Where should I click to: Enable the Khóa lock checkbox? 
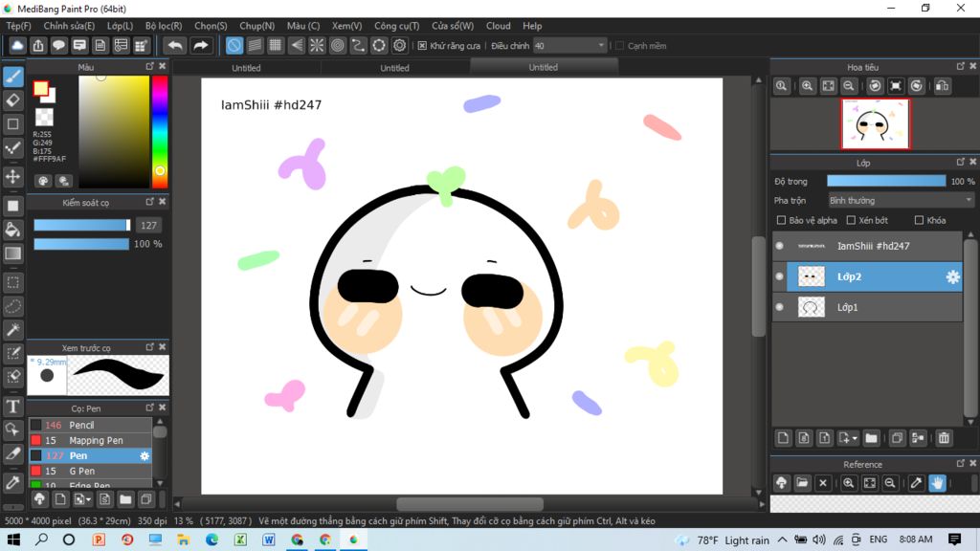(x=919, y=220)
